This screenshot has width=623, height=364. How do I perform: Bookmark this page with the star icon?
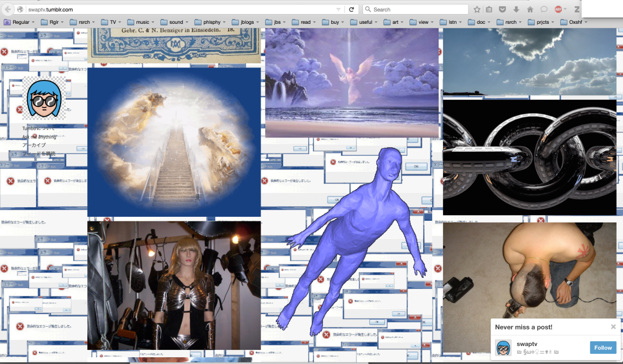477,10
